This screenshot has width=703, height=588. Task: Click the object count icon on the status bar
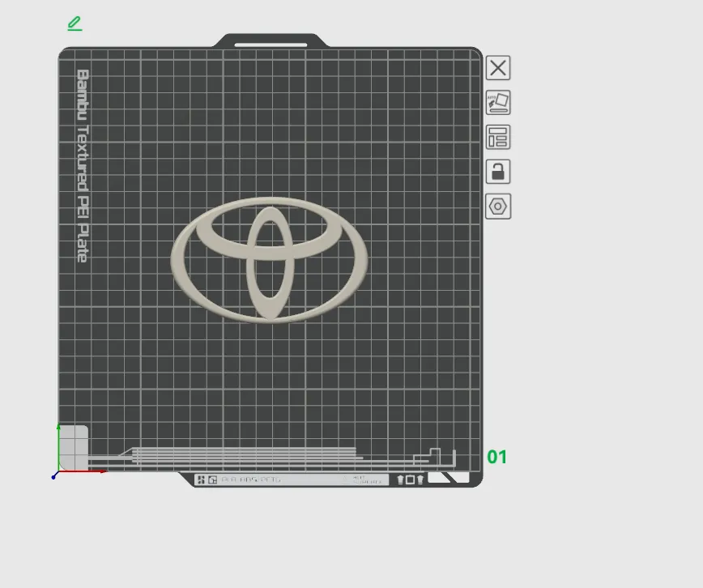click(x=200, y=479)
